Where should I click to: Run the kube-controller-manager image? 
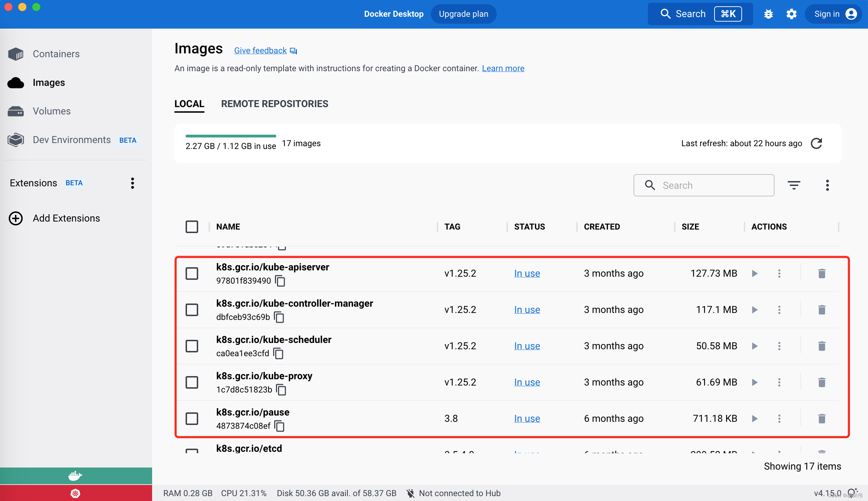(755, 310)
